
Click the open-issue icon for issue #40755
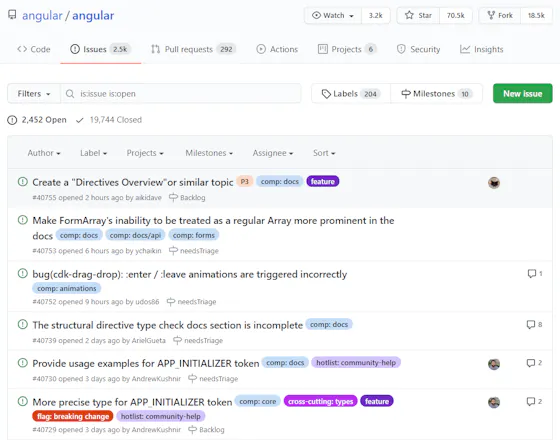point(22,182)
